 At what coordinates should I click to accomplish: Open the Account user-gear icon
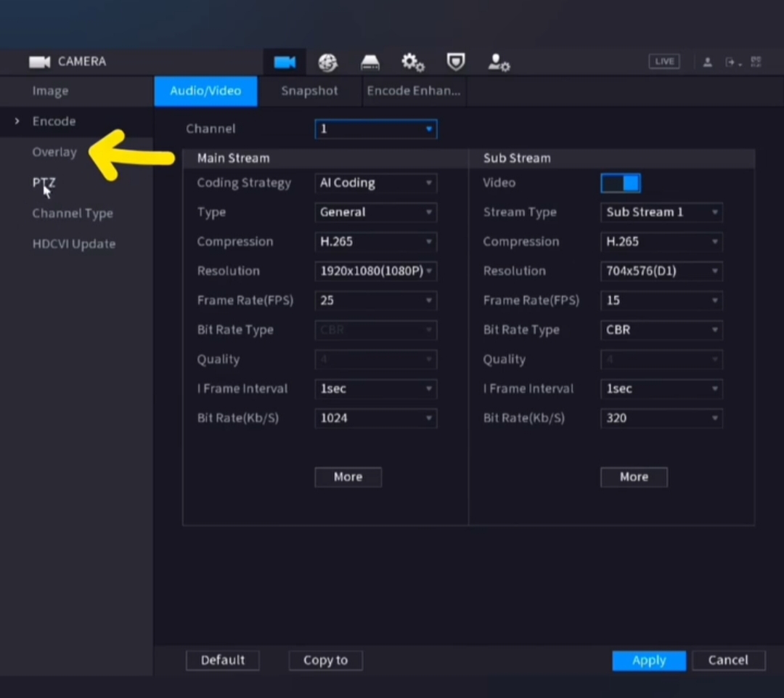(x=499, y=62)
